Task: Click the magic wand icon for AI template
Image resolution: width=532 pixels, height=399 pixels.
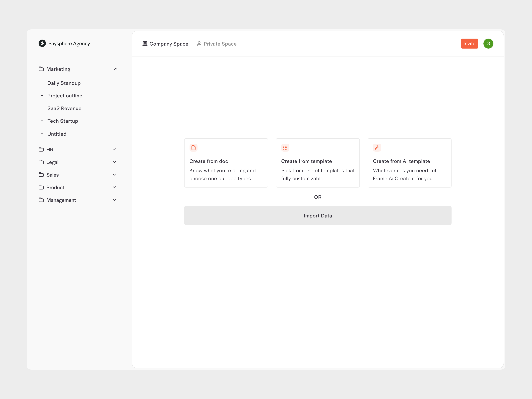Action: [377, 148]
